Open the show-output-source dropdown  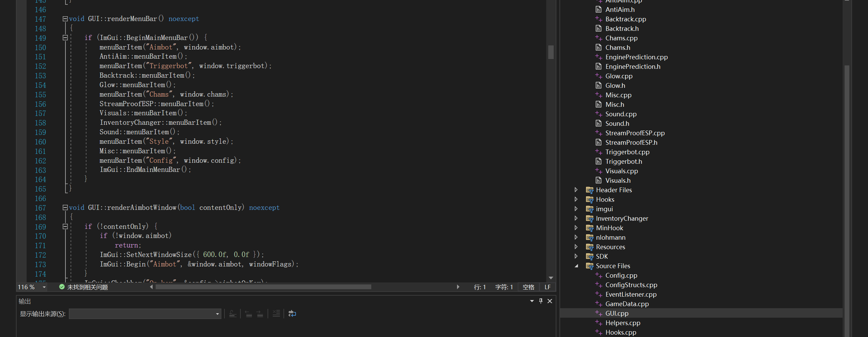coord(217,314)
